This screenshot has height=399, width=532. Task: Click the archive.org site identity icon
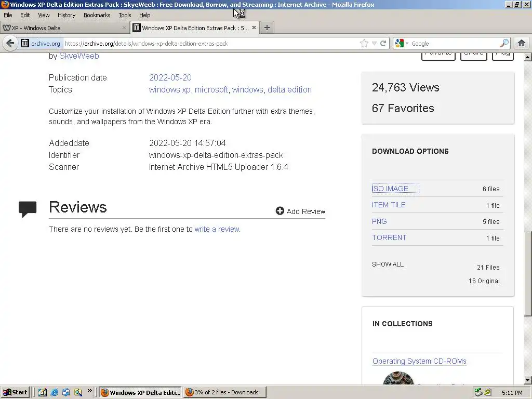point(25,44)
